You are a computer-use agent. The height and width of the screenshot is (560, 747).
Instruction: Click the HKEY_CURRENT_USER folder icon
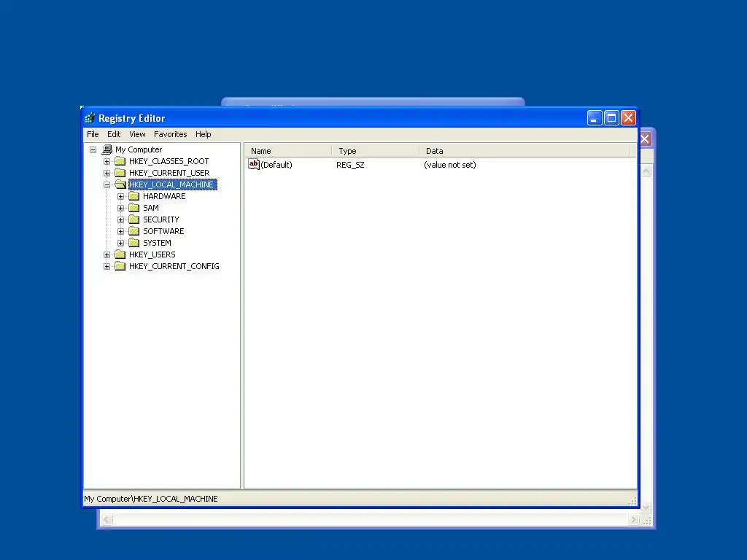click(x=120, y=173)
